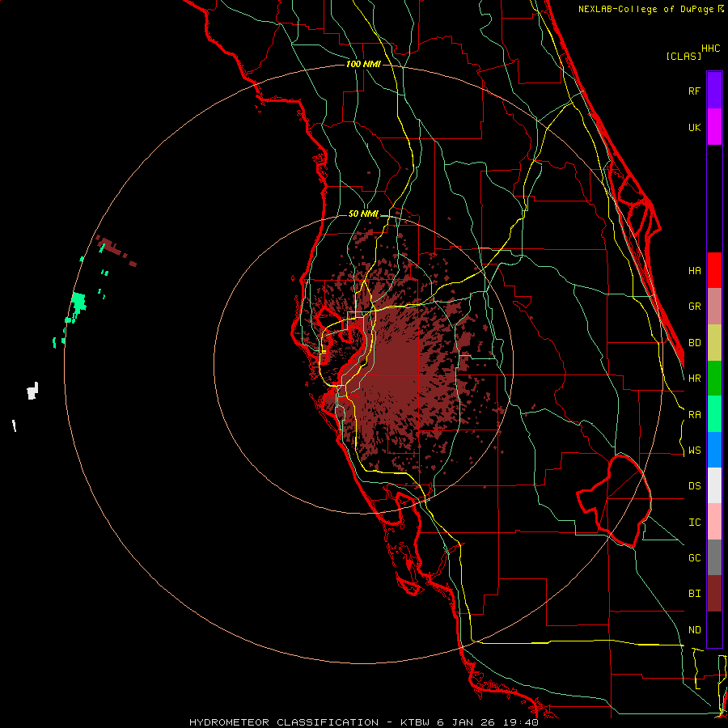Click the WS legend label

click(694, 451)
